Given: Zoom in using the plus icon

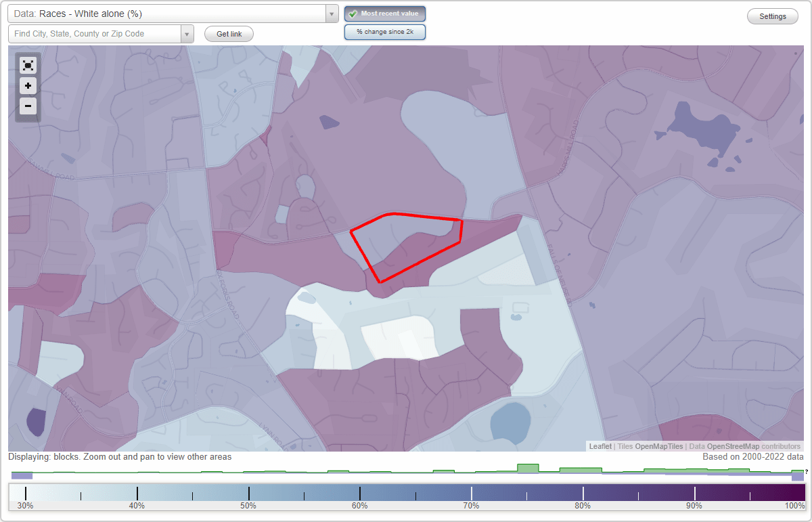Looking at the screenshot, I should pyautogui.click(x=28, y=85).
